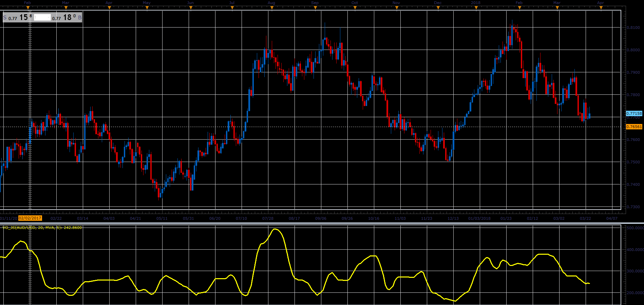Click the 05/11 date axis label

[162, 218]
